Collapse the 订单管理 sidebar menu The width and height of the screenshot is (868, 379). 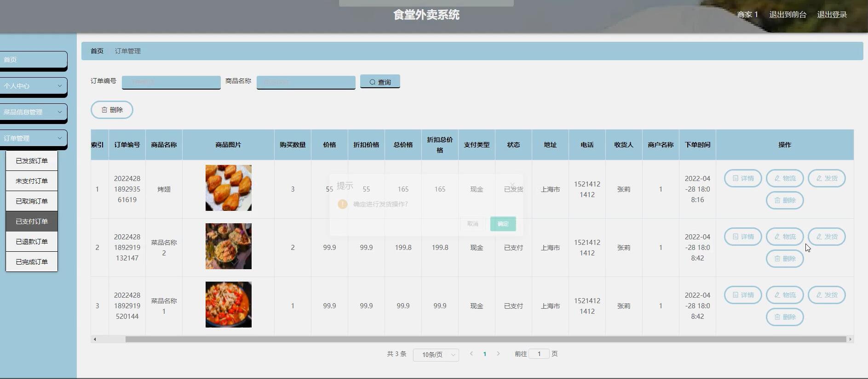point(33,138)
